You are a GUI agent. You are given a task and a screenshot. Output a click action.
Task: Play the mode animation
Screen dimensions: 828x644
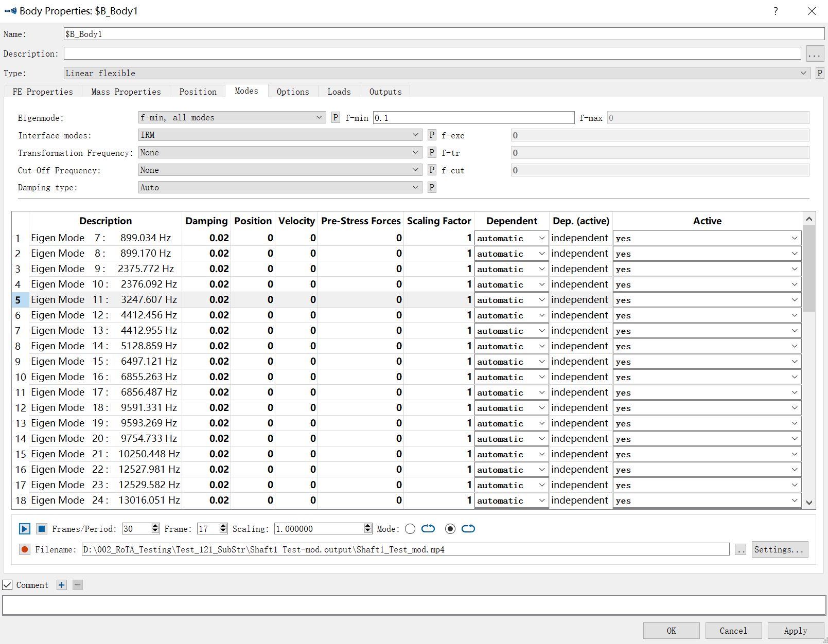(24, 529)
